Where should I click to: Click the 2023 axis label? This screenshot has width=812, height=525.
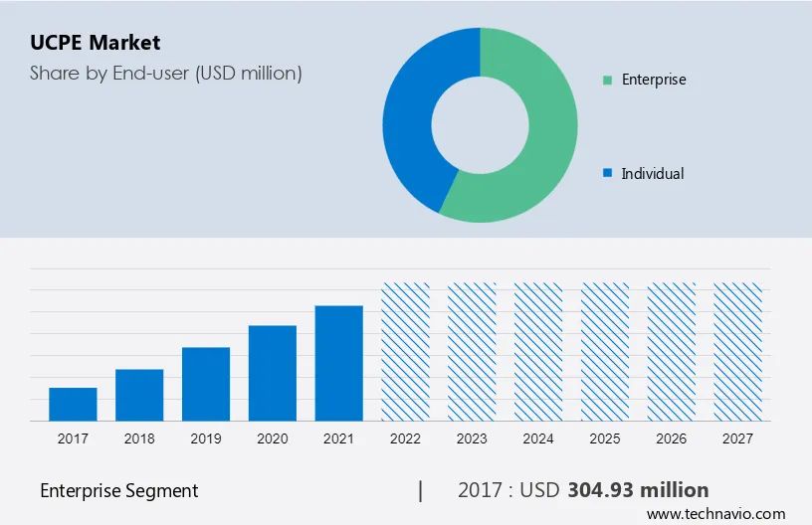point(472,438)
